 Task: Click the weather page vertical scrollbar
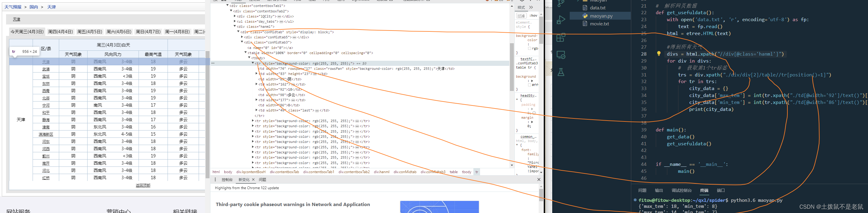(208, 115)
